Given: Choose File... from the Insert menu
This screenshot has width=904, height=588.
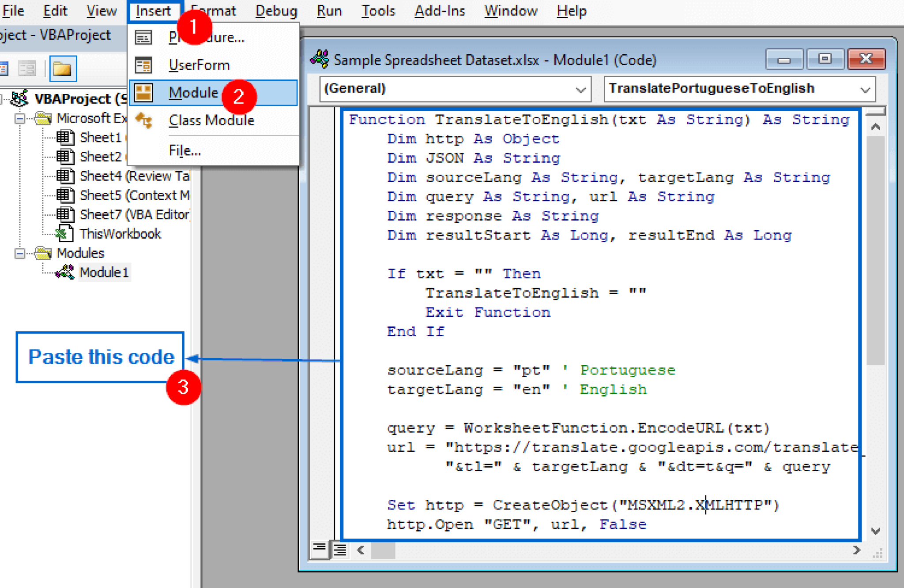Looking at the screenshot, I should (x=185, y=151).
